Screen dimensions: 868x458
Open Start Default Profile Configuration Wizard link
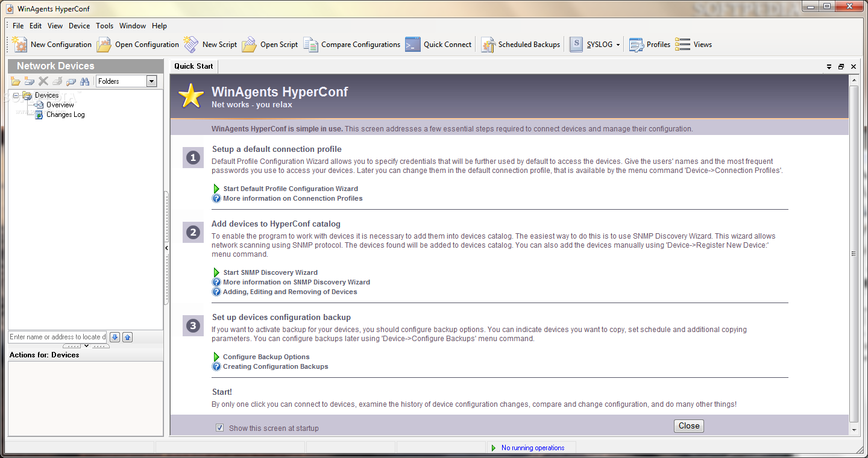pyautogui.click(x=291, y=189)
